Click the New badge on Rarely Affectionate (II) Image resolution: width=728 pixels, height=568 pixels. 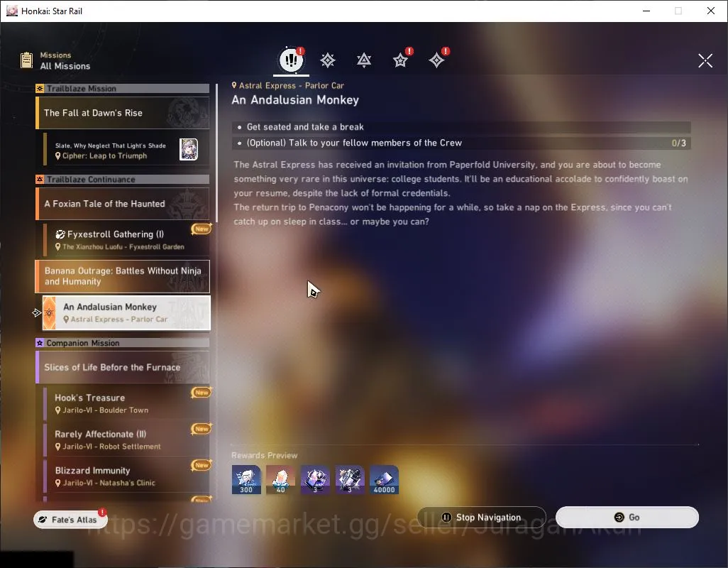[202, 428]
